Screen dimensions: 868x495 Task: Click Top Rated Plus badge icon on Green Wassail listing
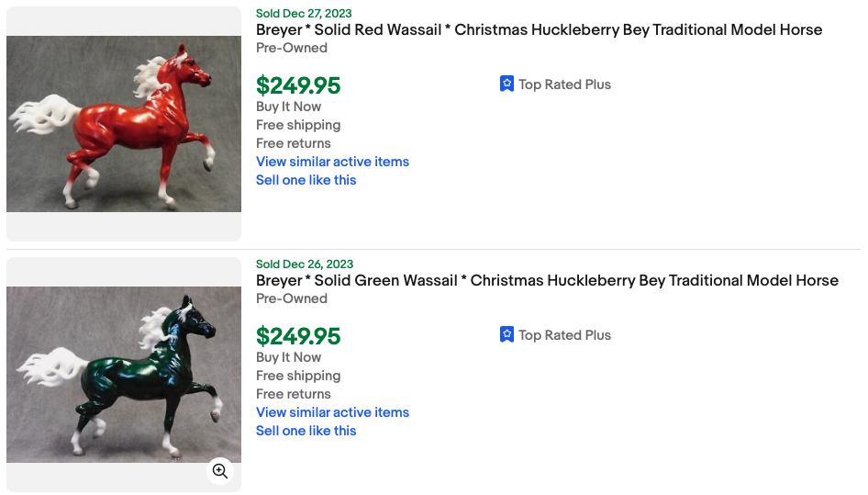(506, 335)
